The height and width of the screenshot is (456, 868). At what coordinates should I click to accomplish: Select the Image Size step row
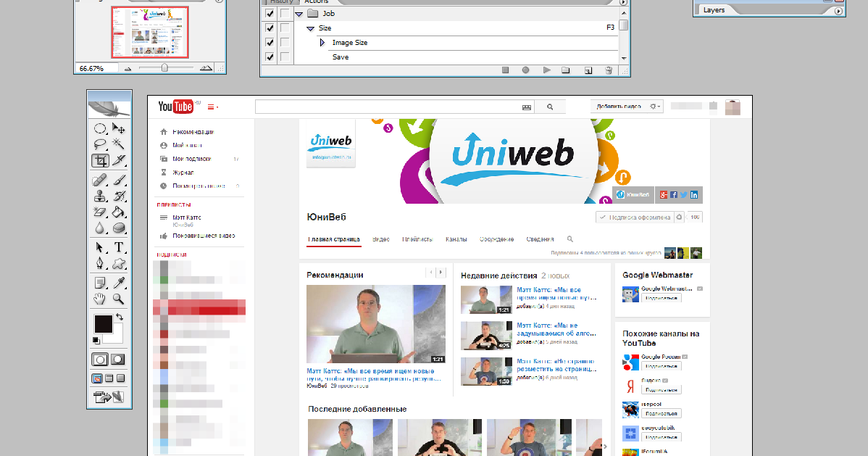[349, 43]
